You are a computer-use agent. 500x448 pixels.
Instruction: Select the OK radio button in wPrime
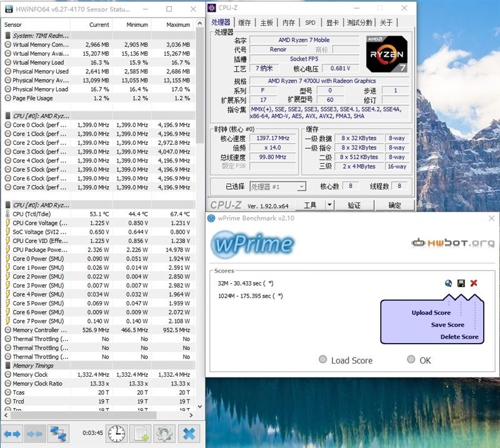pos(411,360)
